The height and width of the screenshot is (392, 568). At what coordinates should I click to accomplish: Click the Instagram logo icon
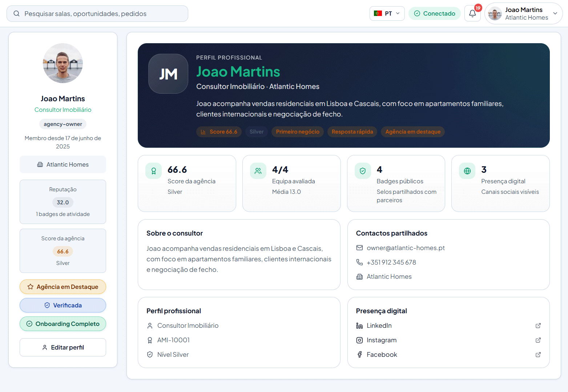click(359, 340)
